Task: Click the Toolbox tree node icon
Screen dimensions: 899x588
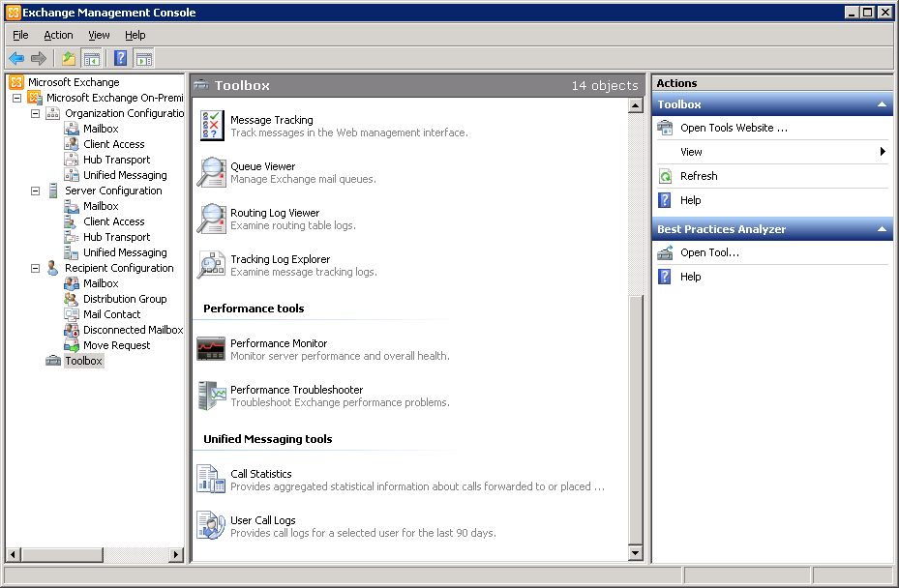Action: pos(53,361)
